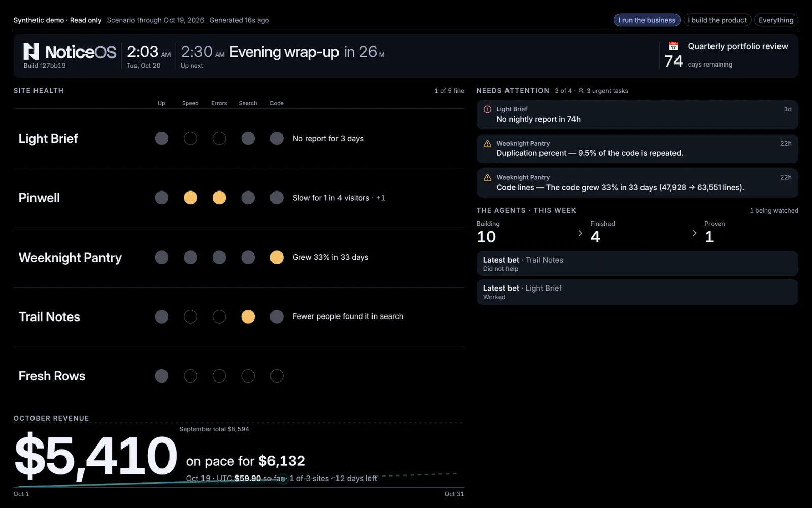The image size is (812, 508).
Task: Click Pinwell's yellow Speed status dot
Action: (x=190, y=198)
